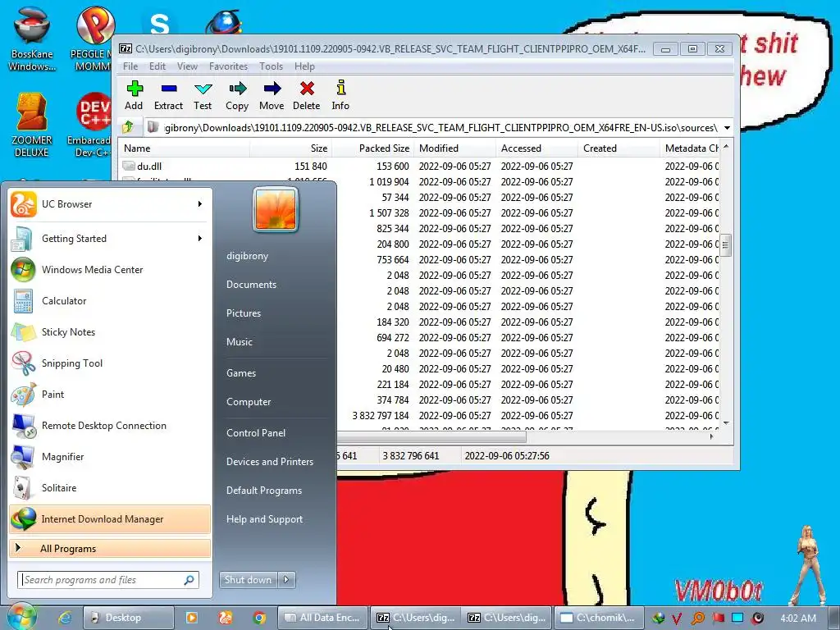Sort by the Name column header

[185, 148]
